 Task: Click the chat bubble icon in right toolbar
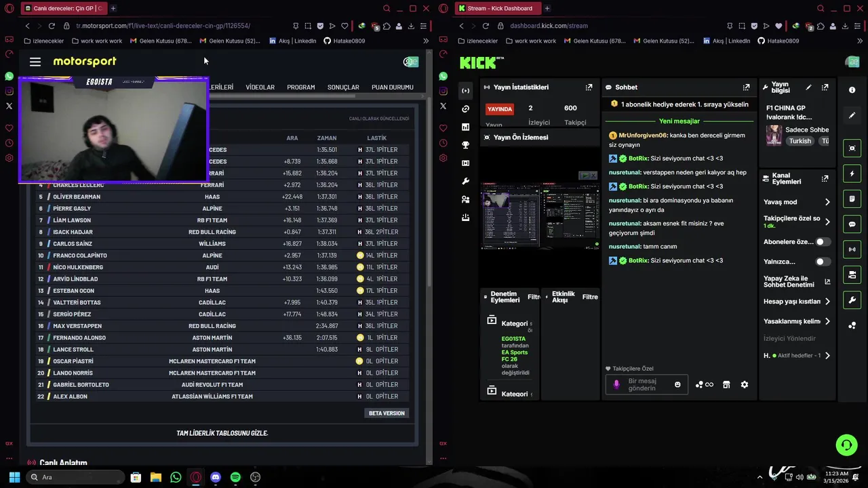point(852,224)
